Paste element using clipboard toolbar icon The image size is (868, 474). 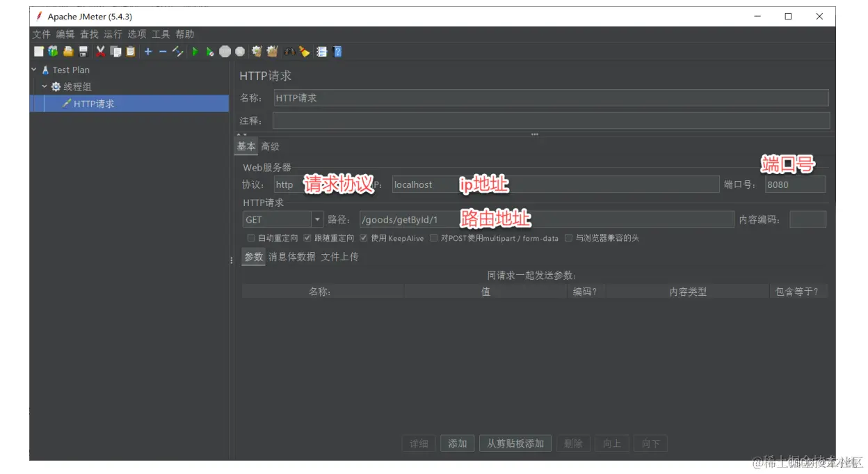(131, 52)
